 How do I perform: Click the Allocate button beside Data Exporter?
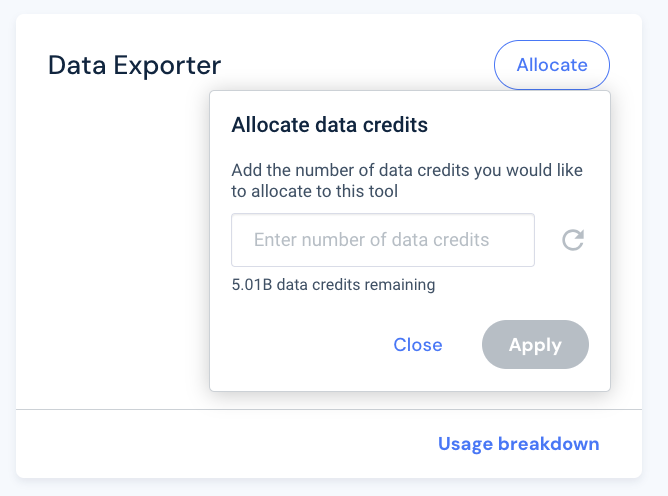pyautogui.click(x=552, y=65)
